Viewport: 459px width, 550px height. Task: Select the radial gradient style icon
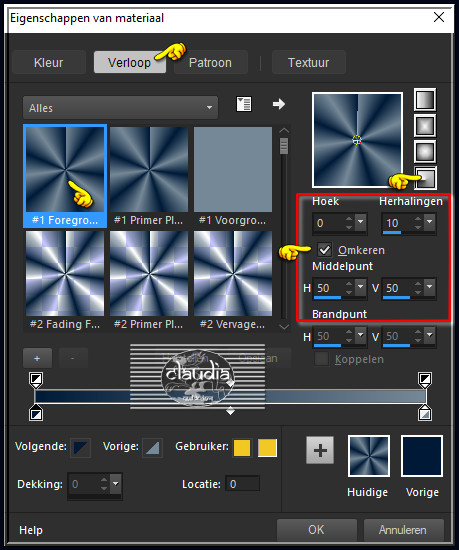point(426,177)
